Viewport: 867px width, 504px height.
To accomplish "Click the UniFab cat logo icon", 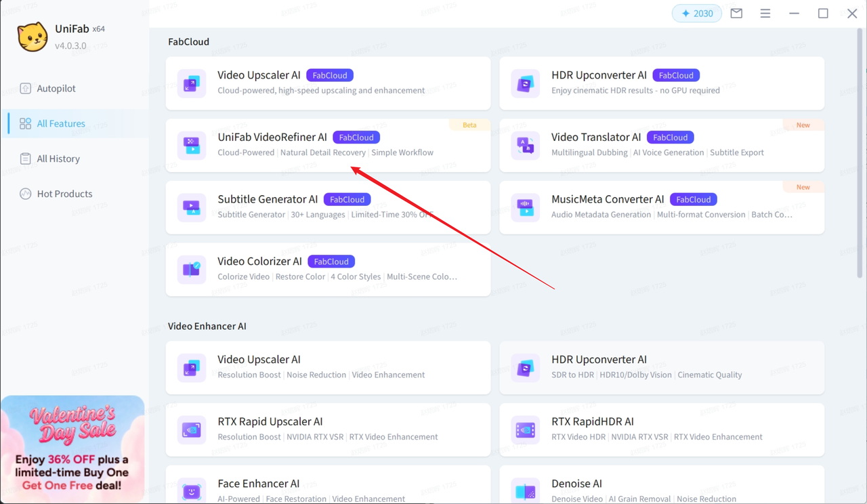I will [x=32, y=37].
